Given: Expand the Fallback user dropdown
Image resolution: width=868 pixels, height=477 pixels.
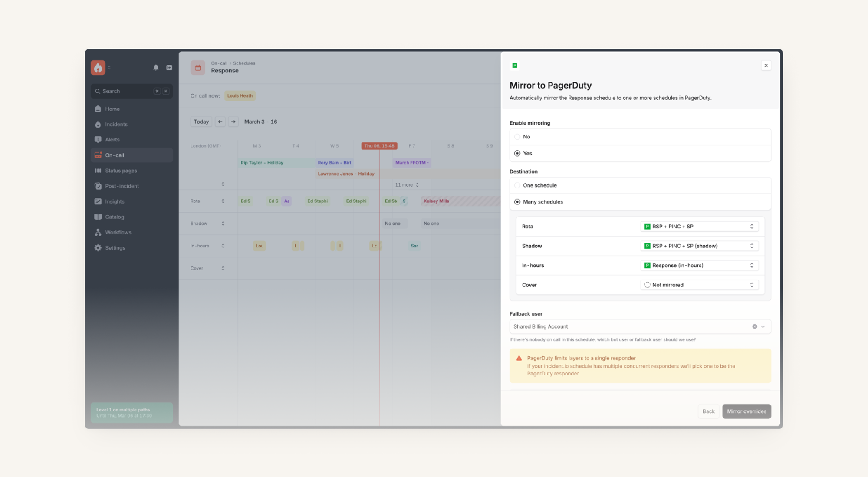Looking at the screenshot, I should click(763, 327).
